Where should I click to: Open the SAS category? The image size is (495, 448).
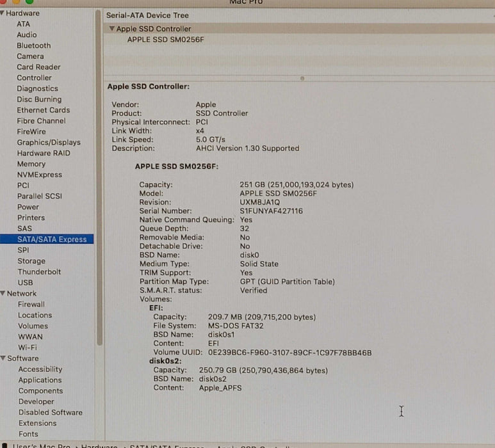coord(24,228)
